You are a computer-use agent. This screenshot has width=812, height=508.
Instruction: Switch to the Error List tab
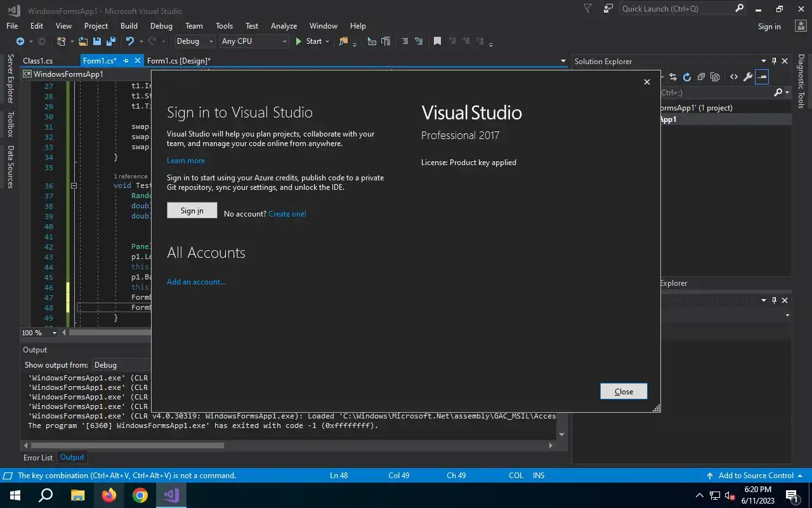[38, 457]
